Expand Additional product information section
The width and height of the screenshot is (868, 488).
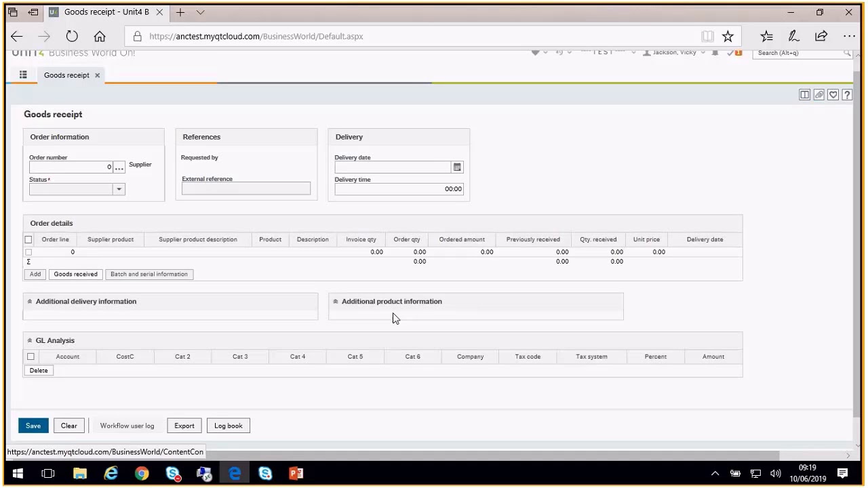[335, 302]
